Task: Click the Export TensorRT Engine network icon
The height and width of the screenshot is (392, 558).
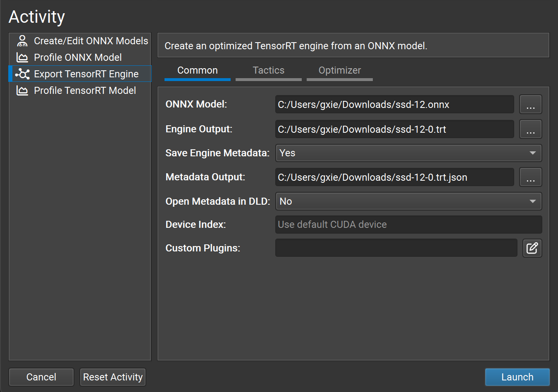Action: click(22, 74)
